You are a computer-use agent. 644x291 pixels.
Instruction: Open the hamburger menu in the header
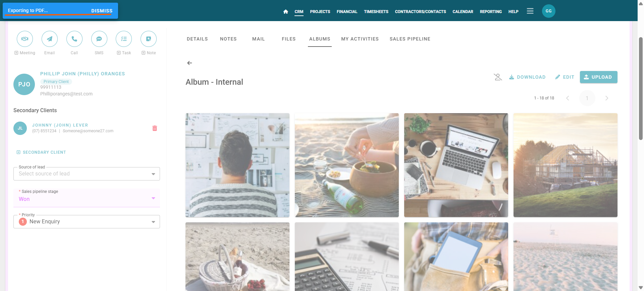[x=530, y=11]
